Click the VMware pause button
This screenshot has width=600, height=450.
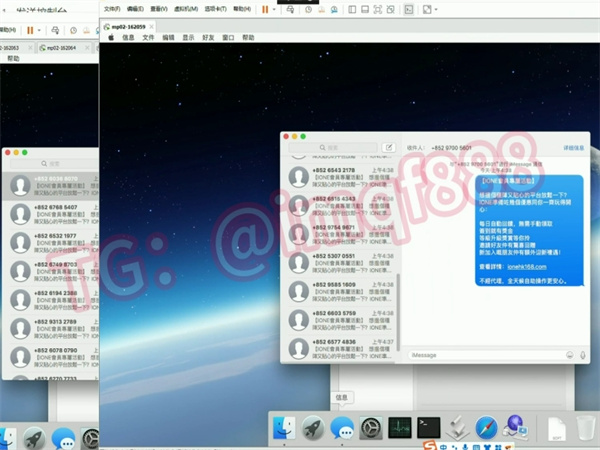point(265,8)
